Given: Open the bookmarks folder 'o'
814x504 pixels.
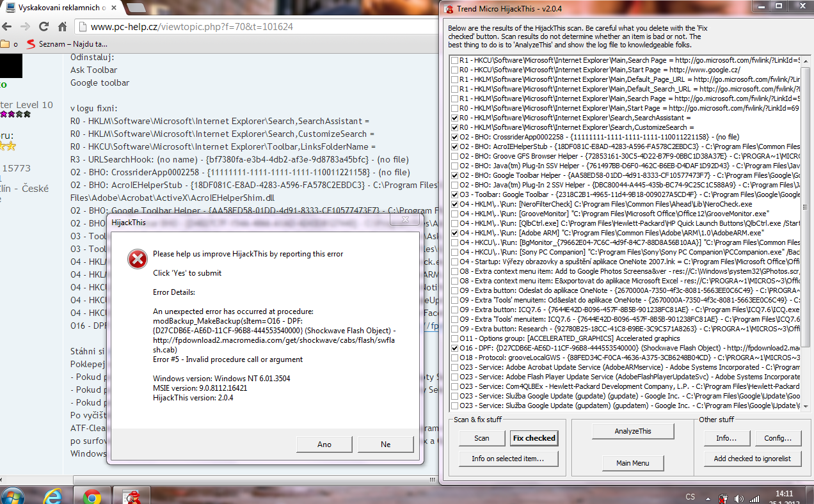Looking at the screenshot, I should click(x=9, y=44).
